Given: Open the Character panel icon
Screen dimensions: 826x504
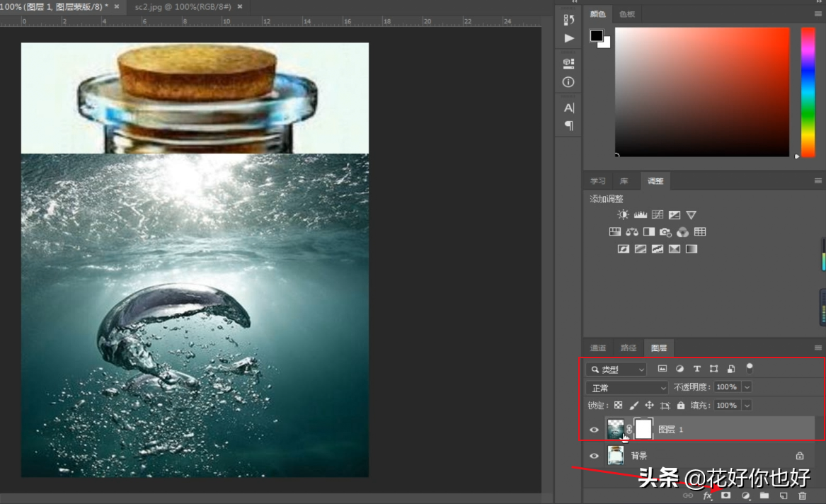Looking at the screenshot, I should tap(568, 108).
